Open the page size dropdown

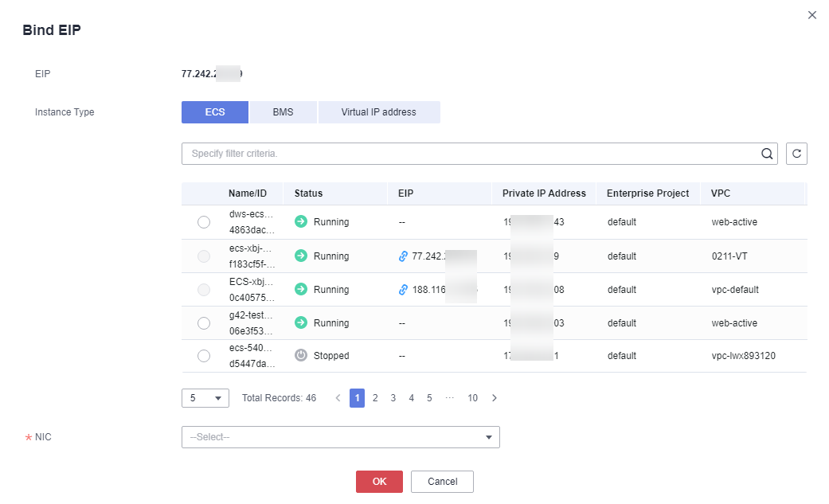[205, 398]
